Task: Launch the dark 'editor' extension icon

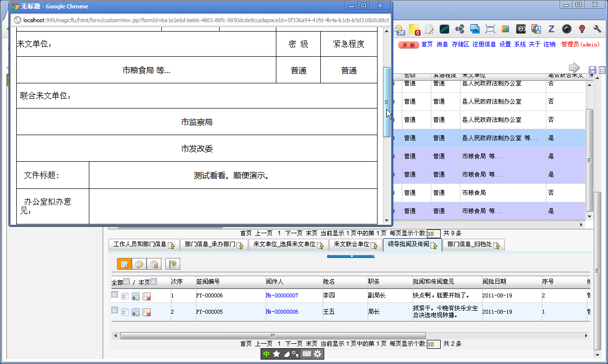Action: click(445, 29)
